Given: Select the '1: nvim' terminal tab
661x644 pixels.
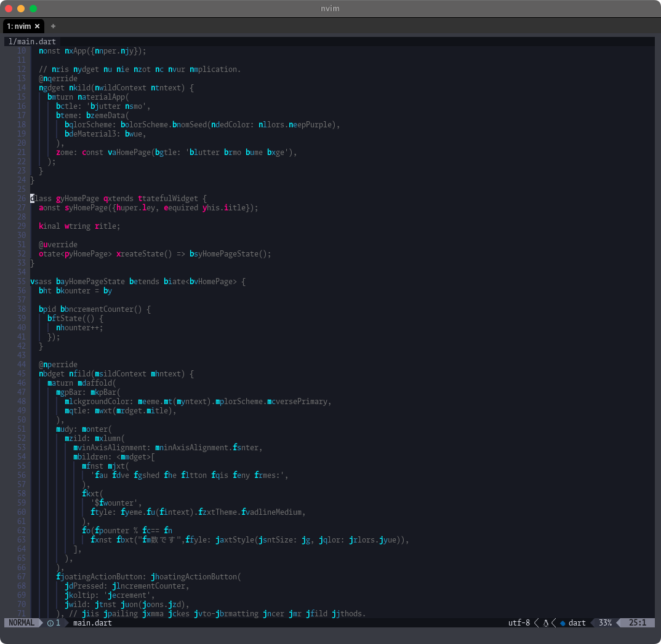Looking at the screenshot, I should pyautogui.click(x=23, y=26).
